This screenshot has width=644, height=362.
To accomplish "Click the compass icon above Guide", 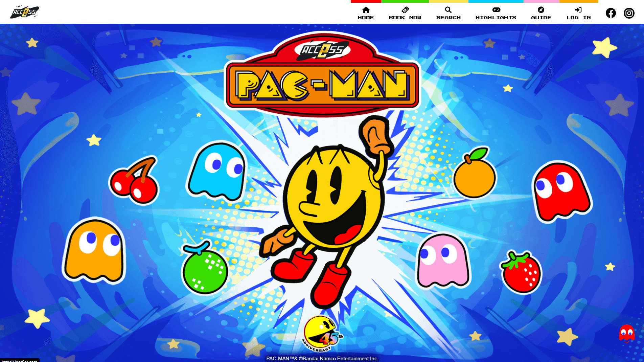I will pos(541,10).
